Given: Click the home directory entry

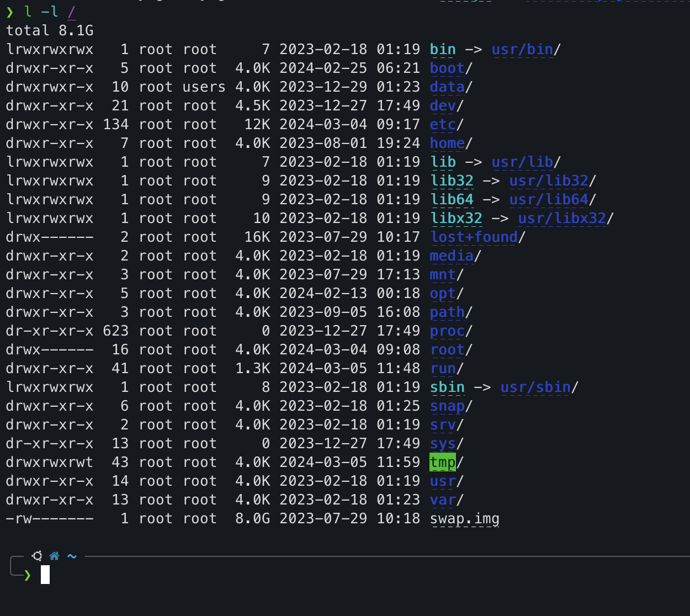Looking at the screenshot, I should pyautogui.click(x=447, y=144).
